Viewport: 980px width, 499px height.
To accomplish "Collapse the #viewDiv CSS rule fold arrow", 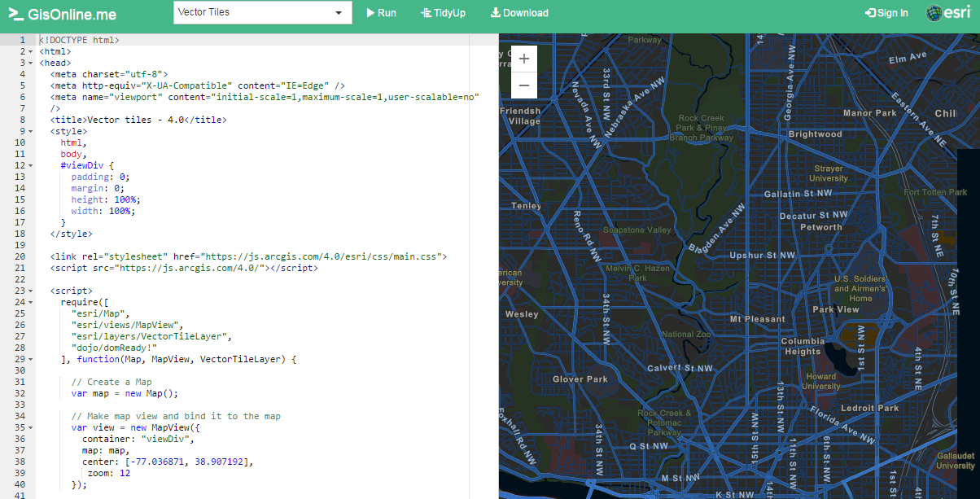I will point(31,165).
